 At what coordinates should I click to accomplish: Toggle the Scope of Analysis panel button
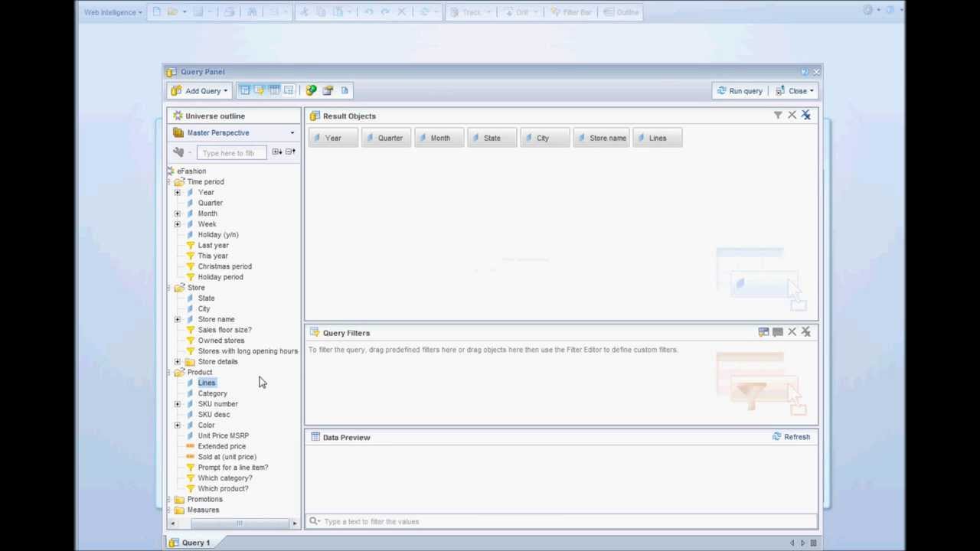[x=289, y=90]
